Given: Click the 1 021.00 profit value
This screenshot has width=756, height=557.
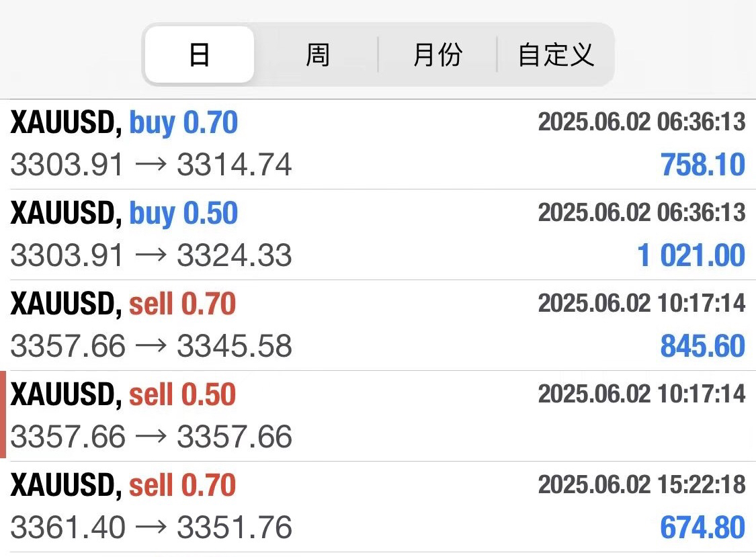Looking at the screenshot, I should pyautogui.click(x=691, y=255).
